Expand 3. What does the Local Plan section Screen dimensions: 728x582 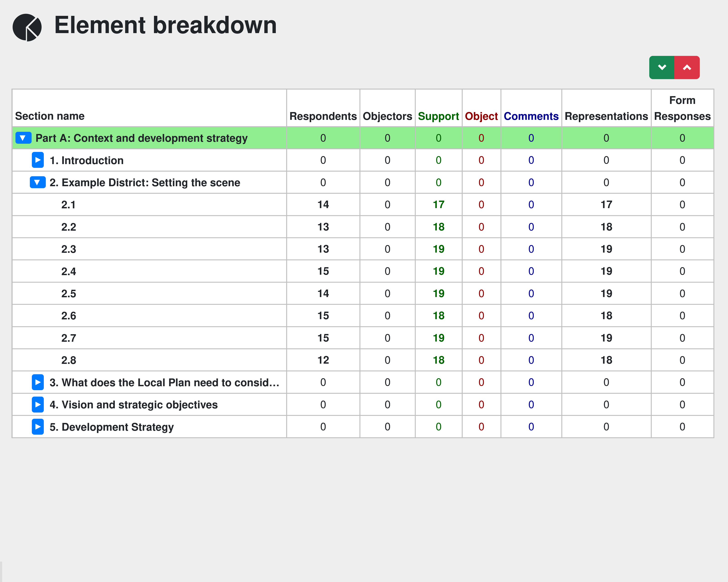coord(38,382)
